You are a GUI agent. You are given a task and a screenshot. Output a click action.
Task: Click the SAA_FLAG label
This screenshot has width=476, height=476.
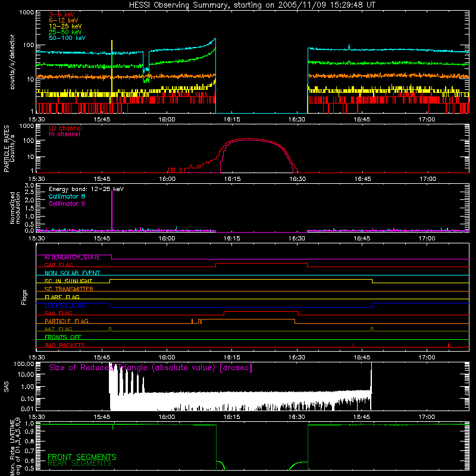click(x=58, y=313)
